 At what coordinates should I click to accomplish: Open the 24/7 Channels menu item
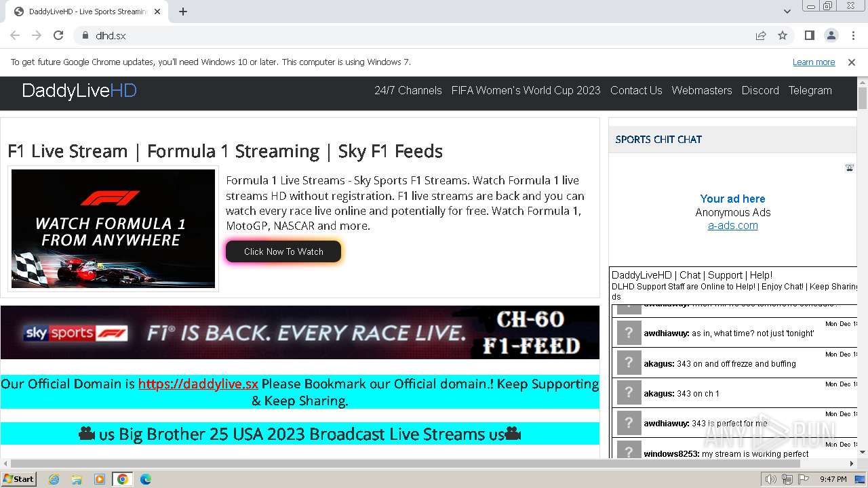click(408, 90)
